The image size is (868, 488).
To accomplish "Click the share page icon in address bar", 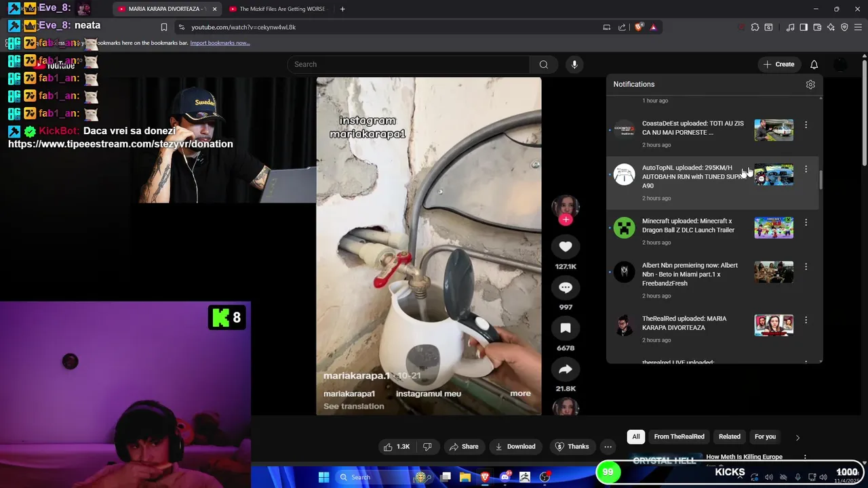I will click(622, 27).
